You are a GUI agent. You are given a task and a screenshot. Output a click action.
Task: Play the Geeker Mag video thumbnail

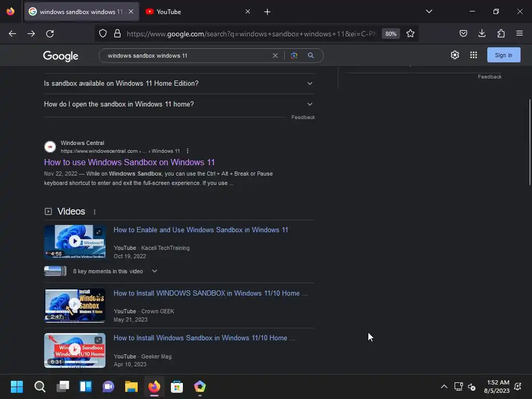[x=75, y=350]
